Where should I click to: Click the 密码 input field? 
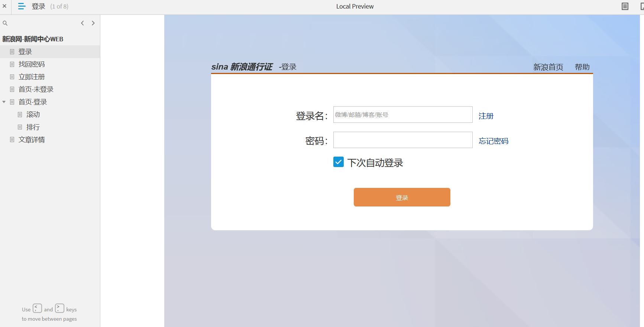(403, 140)
